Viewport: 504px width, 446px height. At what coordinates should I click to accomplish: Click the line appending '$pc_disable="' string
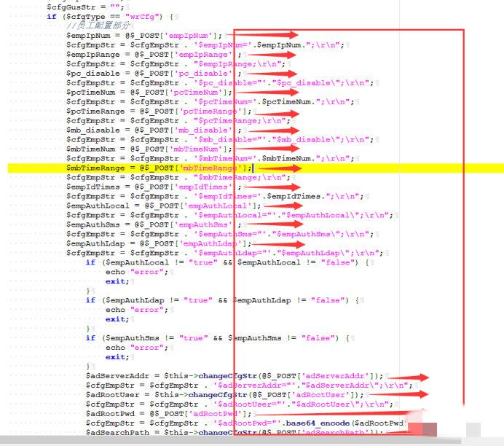pyautogui.click(x=220, y=83)
